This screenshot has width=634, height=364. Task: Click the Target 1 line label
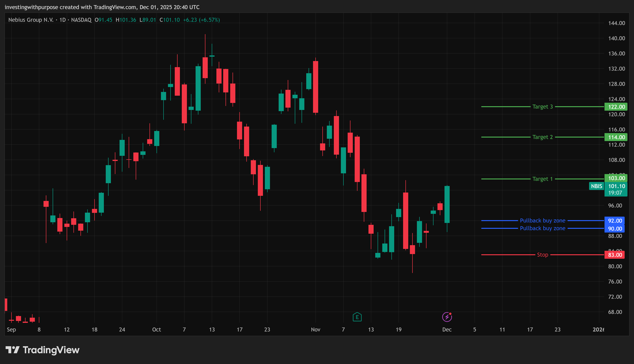pos(543,179)
